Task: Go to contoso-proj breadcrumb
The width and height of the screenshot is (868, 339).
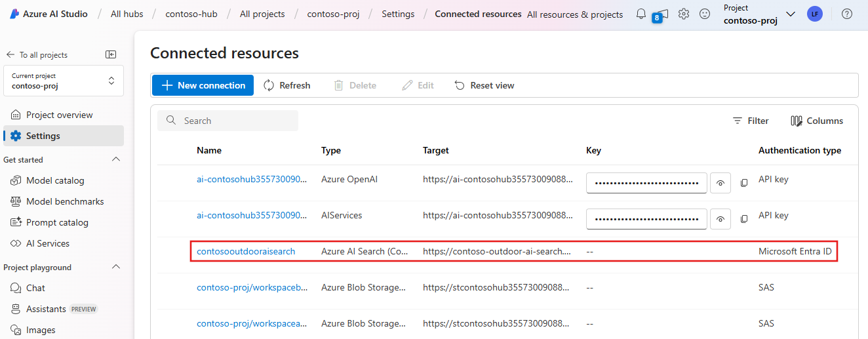Action: (334, 14)
